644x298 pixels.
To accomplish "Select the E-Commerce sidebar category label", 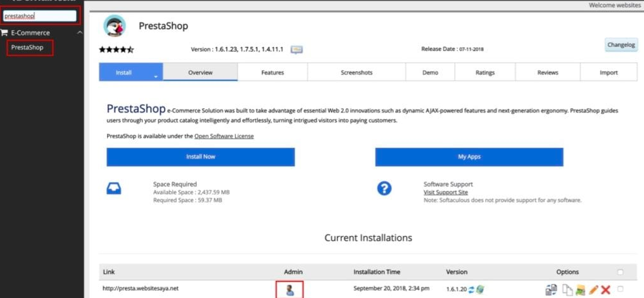I will coord(30,33).
